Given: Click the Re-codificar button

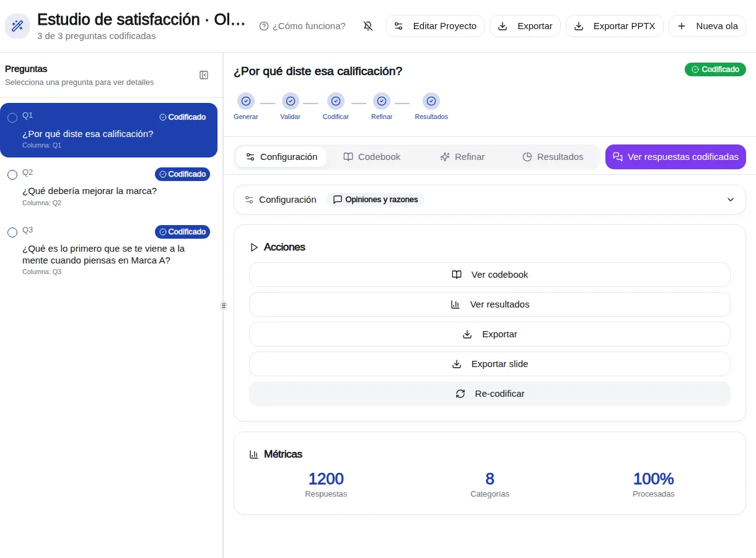Looking at the screenshot, I should [490, 394].
